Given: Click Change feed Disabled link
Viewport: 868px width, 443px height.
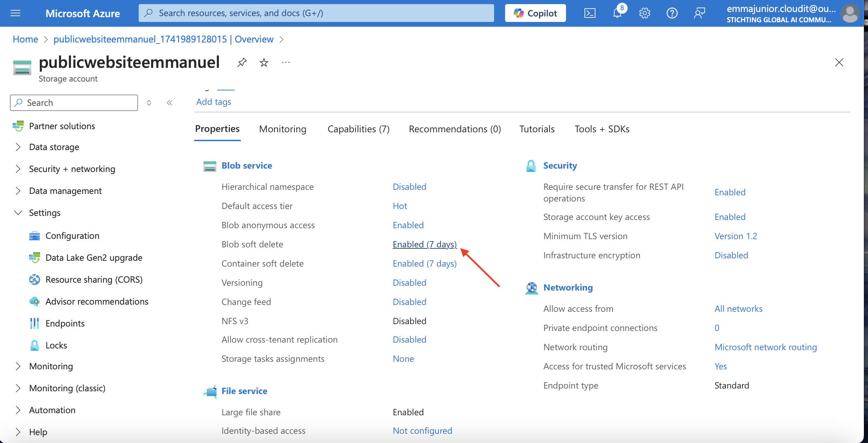Looking at the screenshot, I should (410, 302).
